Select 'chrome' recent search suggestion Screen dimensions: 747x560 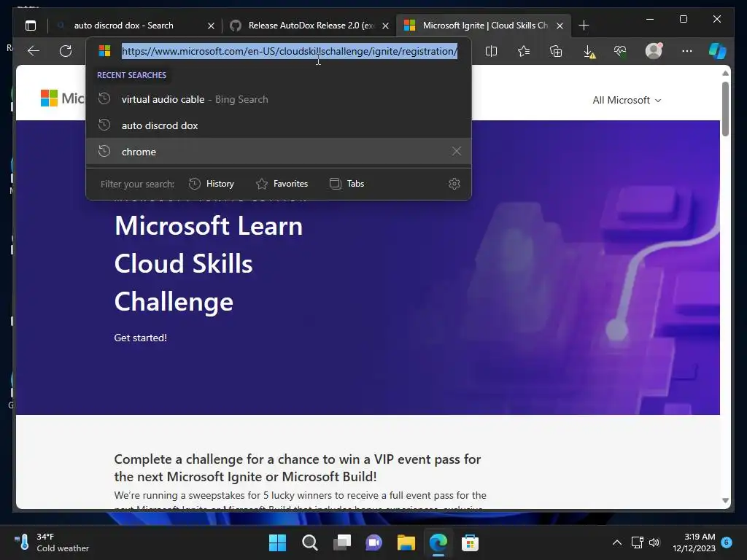(x=279, y=152)
